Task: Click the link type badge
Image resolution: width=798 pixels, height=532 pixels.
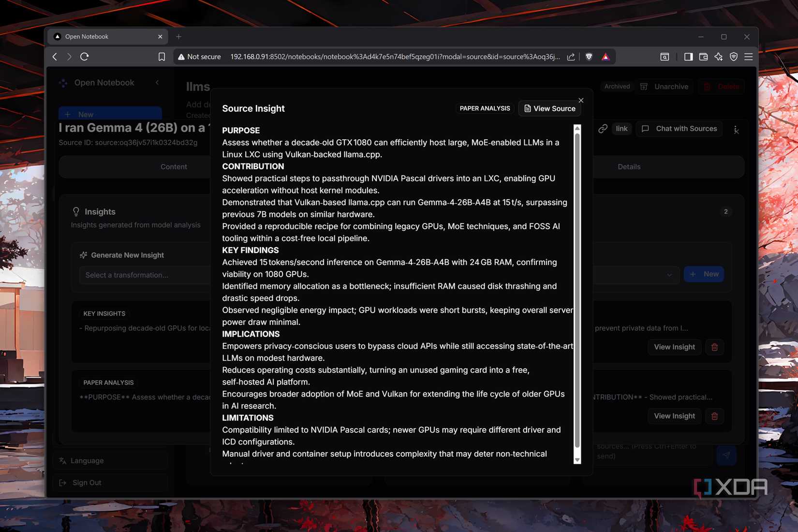Action: [x=621, y=129]
